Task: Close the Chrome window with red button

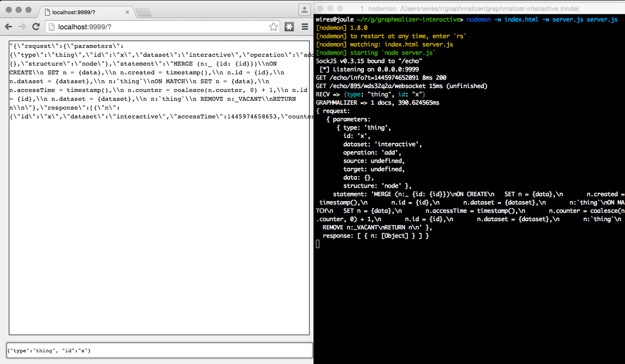Action: [8, 10]
